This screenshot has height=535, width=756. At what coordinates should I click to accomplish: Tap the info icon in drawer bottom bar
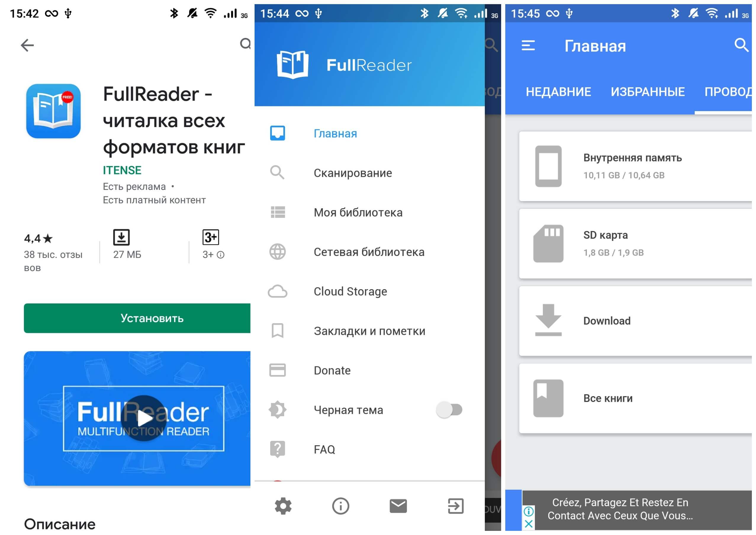[341, 506]
